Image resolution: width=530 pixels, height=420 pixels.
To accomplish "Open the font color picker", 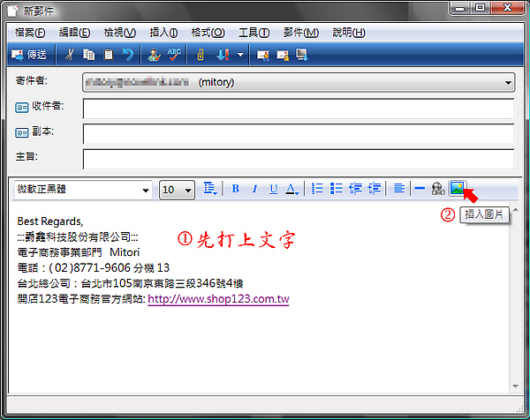I will click(291, 189).
